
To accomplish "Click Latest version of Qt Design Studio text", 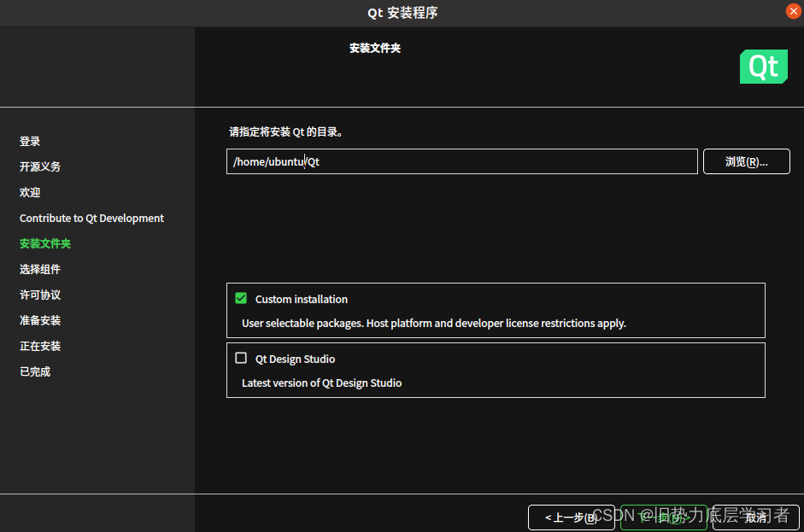I will click(321, 383).
